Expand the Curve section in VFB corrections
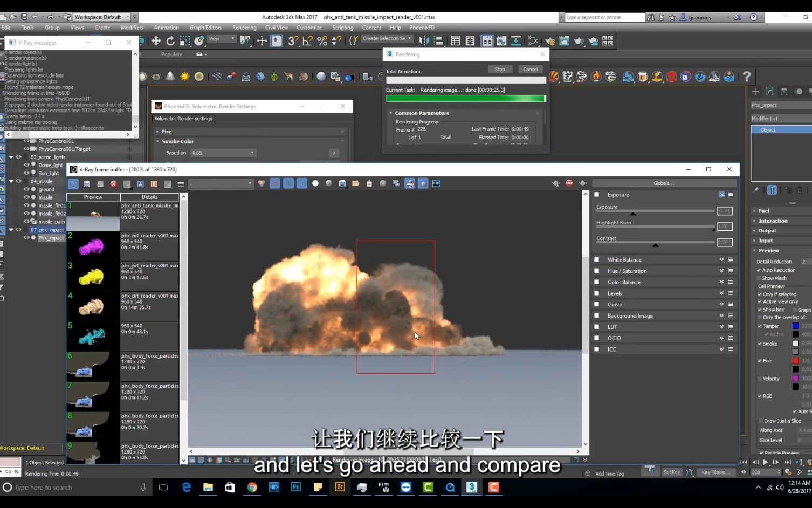 tap(722, 304)
